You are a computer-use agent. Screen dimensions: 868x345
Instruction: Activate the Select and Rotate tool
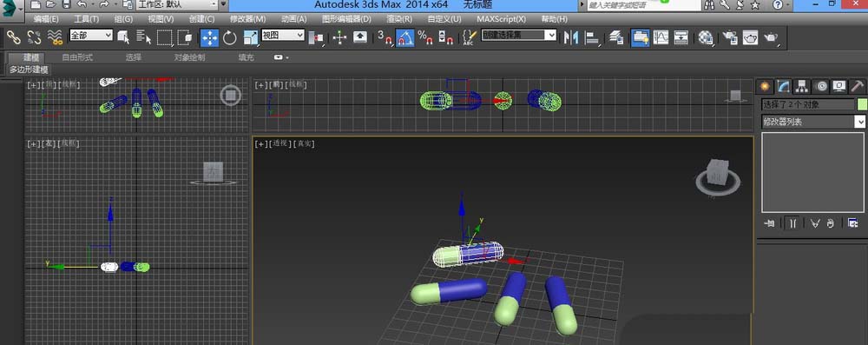point(230,37)
